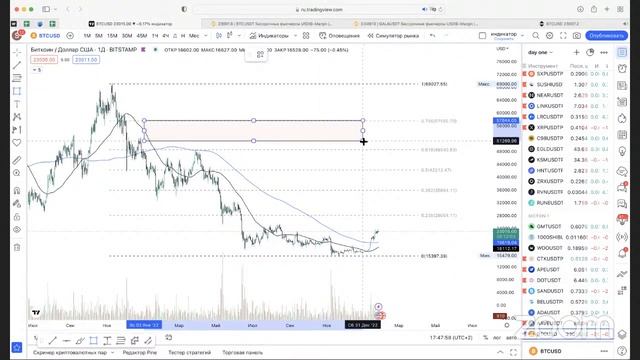The width and height of the screenshot is (640, 360).
Task: Click the blue Опубликовать button
Action: (x=607, y=36)
